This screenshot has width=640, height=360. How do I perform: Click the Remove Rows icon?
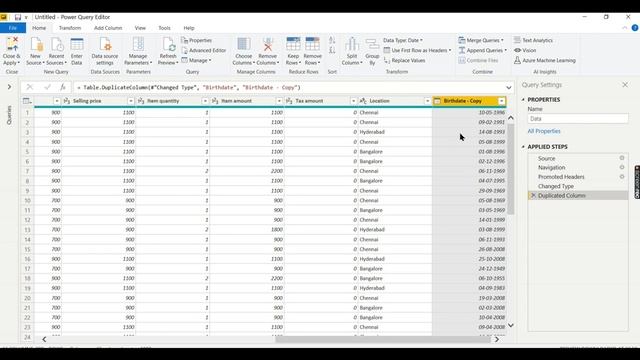pyautogui.click(x=313, y=44)
